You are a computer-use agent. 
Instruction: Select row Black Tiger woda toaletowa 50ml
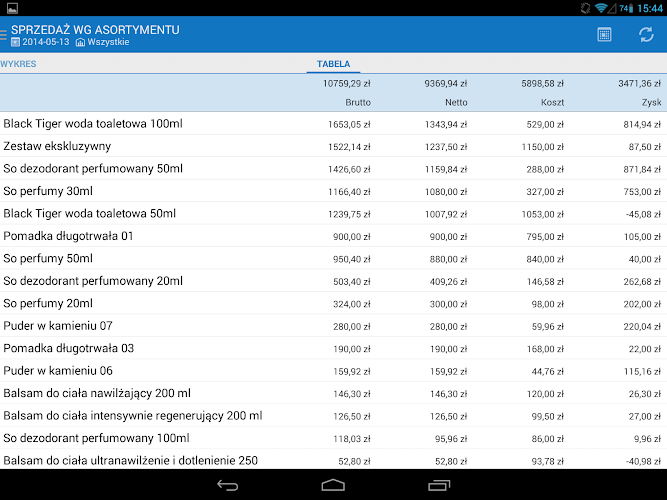[x=334, y=214]
